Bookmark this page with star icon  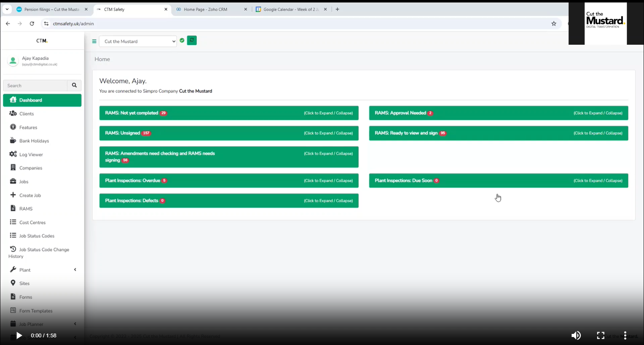(x=554, y=24)
